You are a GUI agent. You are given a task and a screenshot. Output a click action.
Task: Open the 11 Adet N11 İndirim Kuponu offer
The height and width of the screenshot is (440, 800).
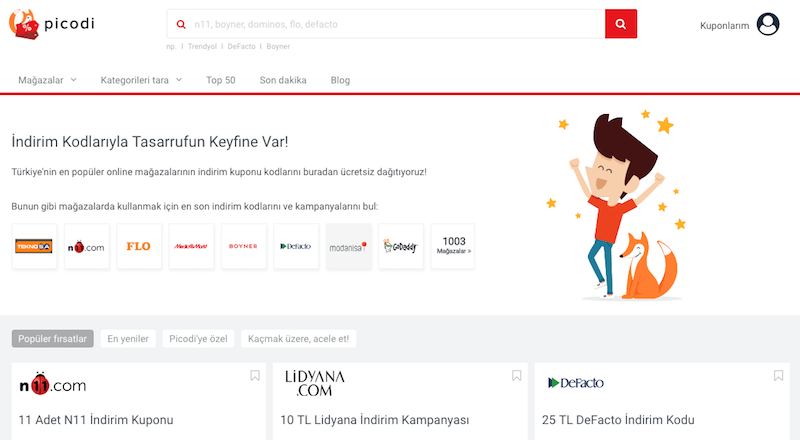[96, 420]
